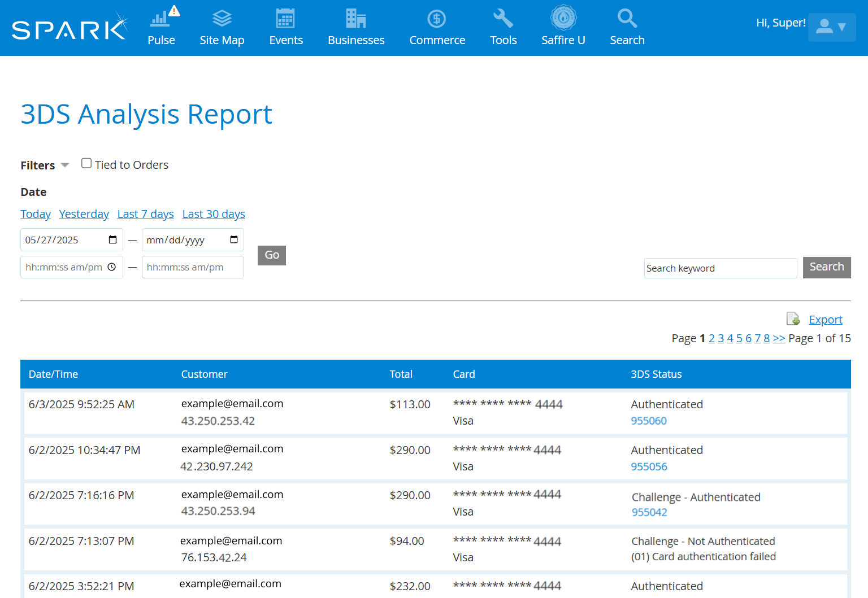Focus the Search keyword input field
This screenshot has height=598, width=868.
coord(720,268)
